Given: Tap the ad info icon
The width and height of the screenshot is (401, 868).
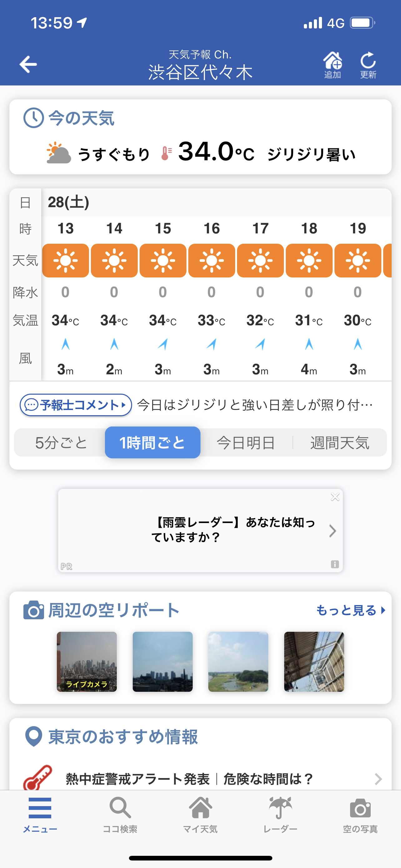Looking at the screenshot, I should pos(335,564).
